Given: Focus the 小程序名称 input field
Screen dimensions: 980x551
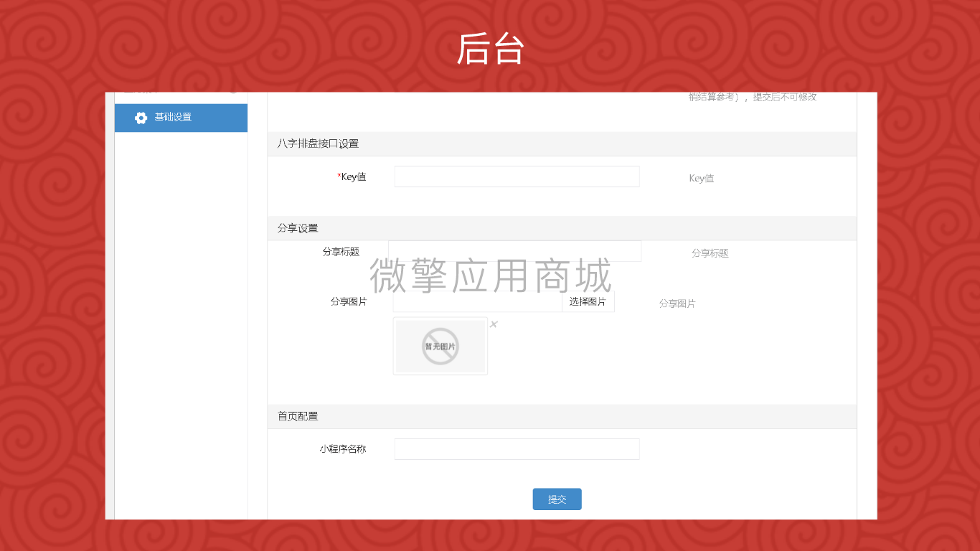Looking at the screenshot, I should 517,449.
